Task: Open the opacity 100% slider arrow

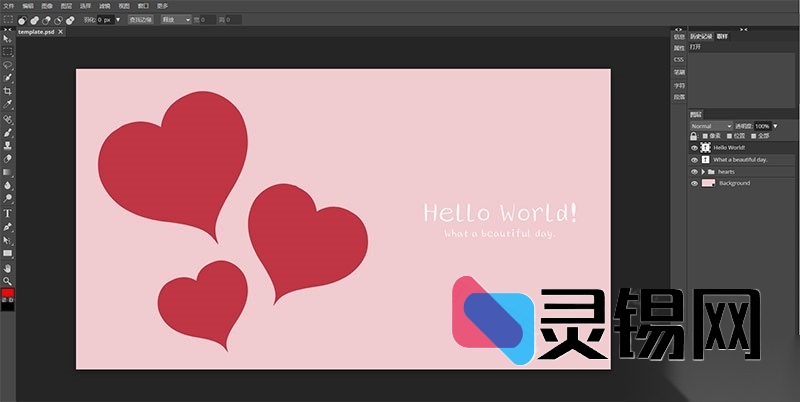Action: click(776, 126)
